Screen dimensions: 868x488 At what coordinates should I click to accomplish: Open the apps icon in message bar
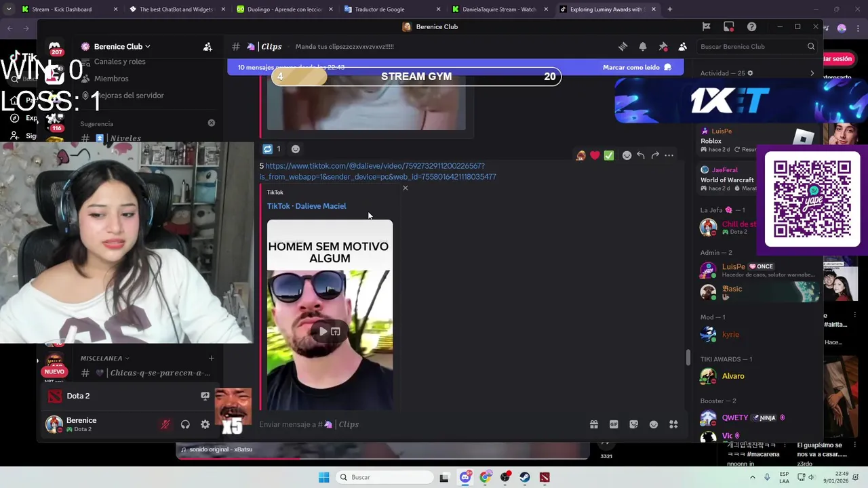click(x=673, y=424)
